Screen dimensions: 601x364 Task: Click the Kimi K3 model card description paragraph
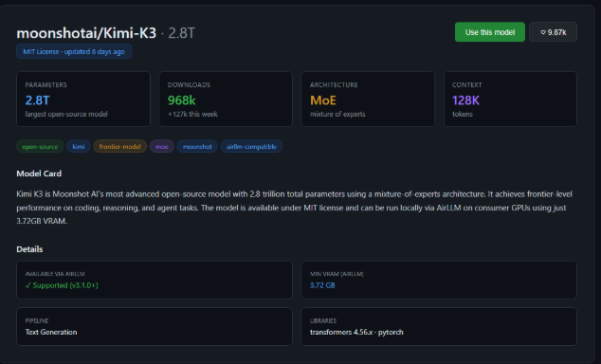(294, 208)
